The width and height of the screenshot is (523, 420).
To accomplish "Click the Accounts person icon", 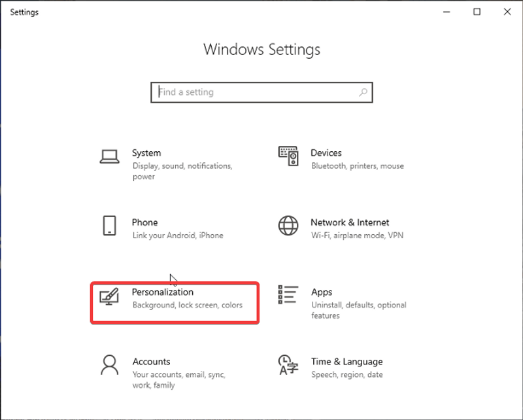I will tap(109, 366).
